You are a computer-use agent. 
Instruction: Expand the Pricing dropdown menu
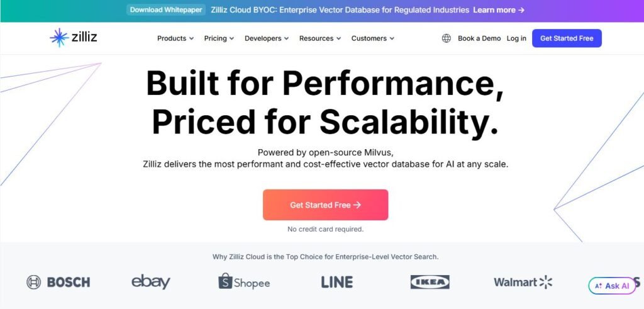[219, 38]
